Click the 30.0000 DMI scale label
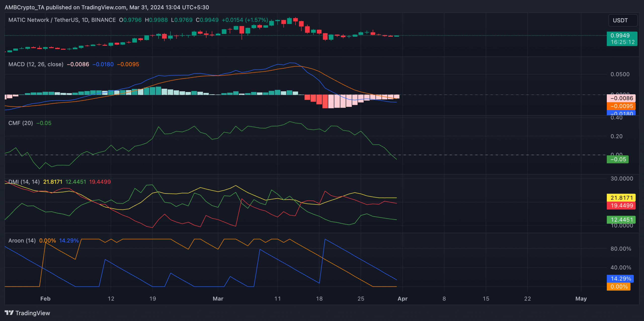The width and height of the screenshot is (644, 321). coord(622,178)
